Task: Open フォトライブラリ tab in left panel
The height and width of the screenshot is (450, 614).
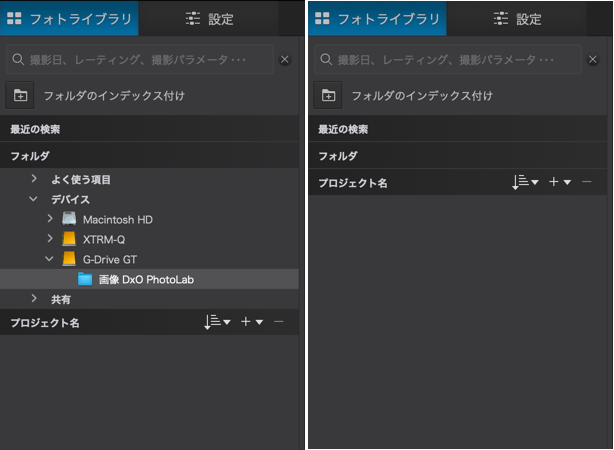Action: (x=69, y=18)
